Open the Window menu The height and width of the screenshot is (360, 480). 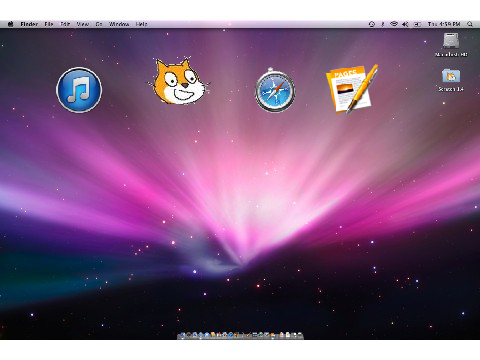[119, 24]
